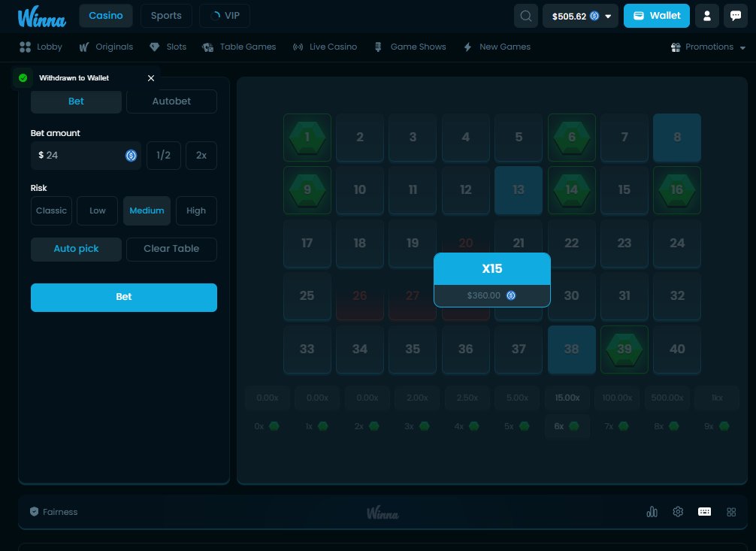Open Slots category
756x551 pixels.
pos(168,47)
